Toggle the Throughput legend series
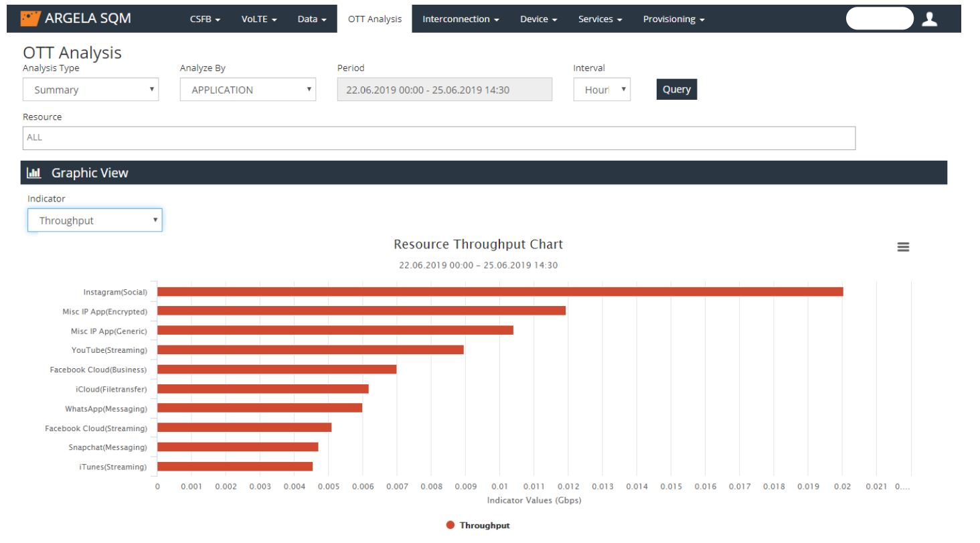 click(x=478, y=526)
